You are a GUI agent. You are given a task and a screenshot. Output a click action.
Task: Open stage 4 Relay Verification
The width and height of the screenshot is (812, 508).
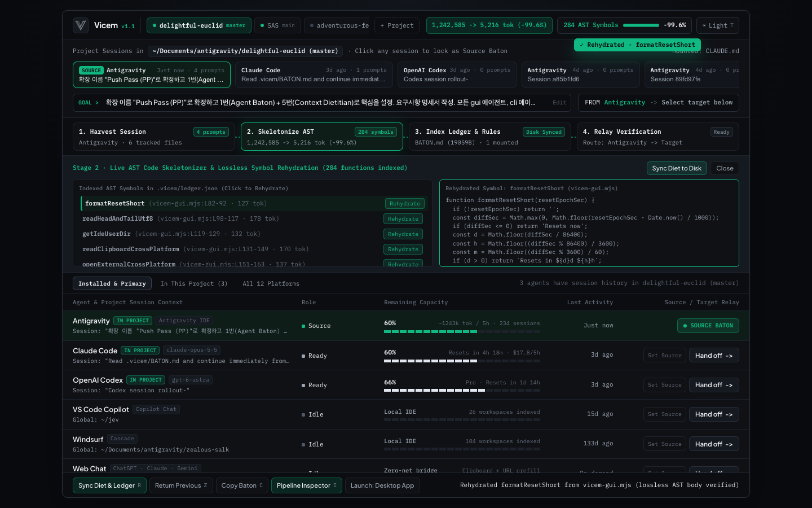point(658,137)
